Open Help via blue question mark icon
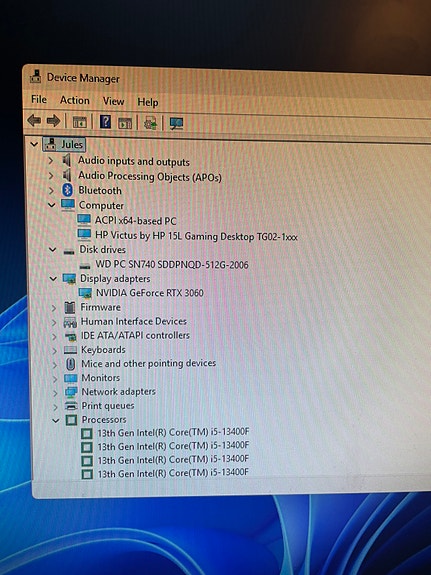This screenshot has height=575, width=431. [x=105, y=121]
